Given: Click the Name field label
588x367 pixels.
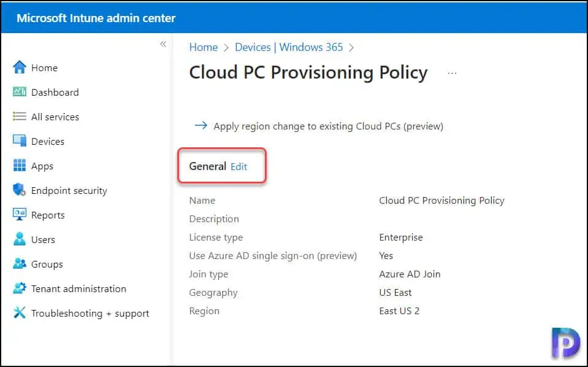Looking at the screenshot, I should pos(202,201).
